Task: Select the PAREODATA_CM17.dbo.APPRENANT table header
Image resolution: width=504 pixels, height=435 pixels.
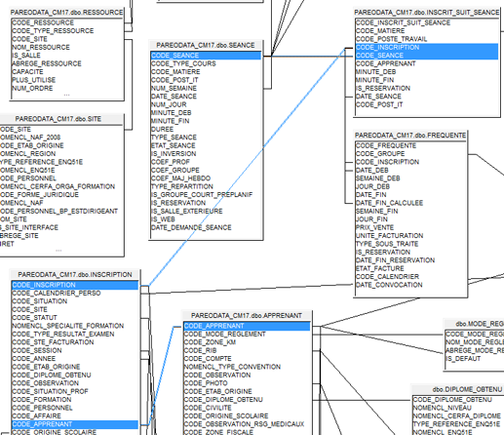Action: 247,316
